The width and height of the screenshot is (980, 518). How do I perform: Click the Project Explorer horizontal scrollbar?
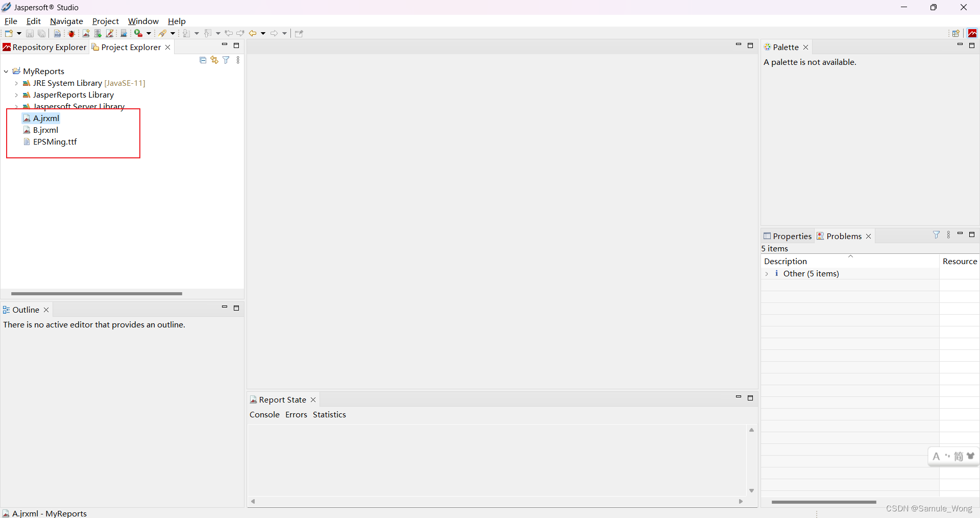click(x=96, y=294)
